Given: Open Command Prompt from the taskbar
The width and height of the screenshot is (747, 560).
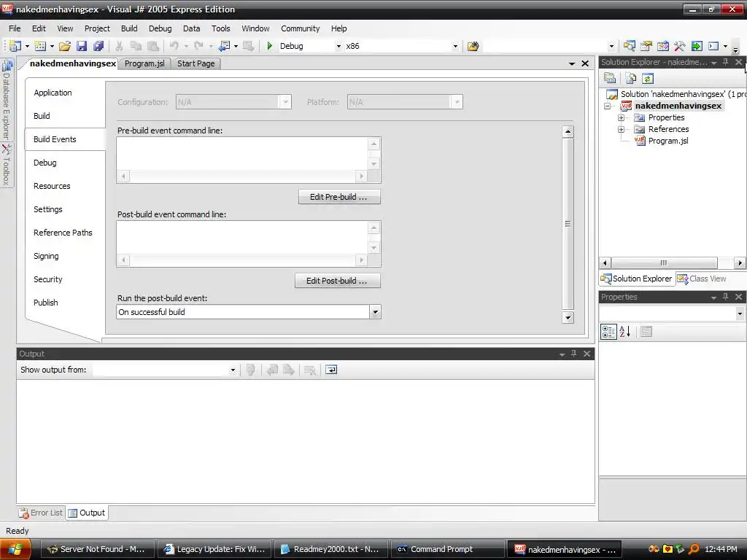Looking at the screenshot, I should (x=447, y=549).
